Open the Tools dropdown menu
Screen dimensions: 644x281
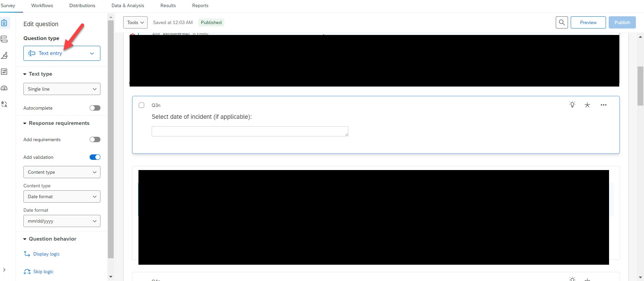pyautogui.click(x=135, y=22)
